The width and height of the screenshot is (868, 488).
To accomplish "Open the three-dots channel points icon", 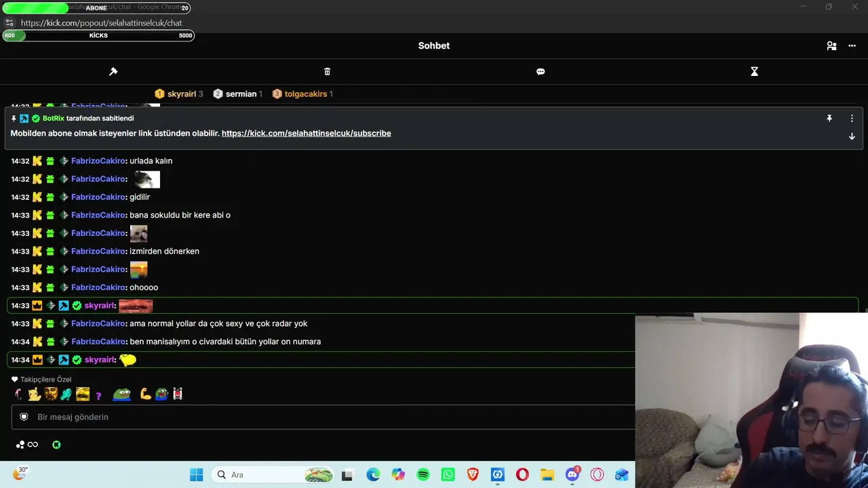I will 20,445.
